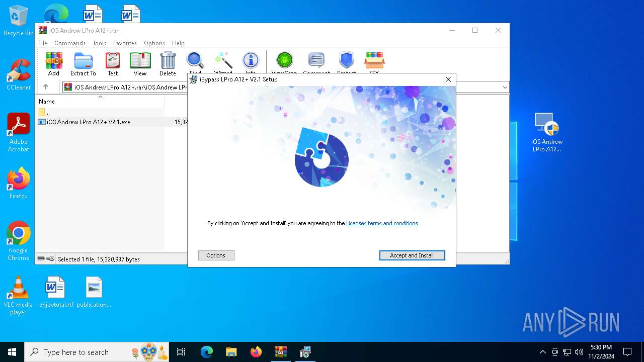Click the VirusScan bug icon
Viewport: 644px width, 362px height.
click(x=284, y=62)
